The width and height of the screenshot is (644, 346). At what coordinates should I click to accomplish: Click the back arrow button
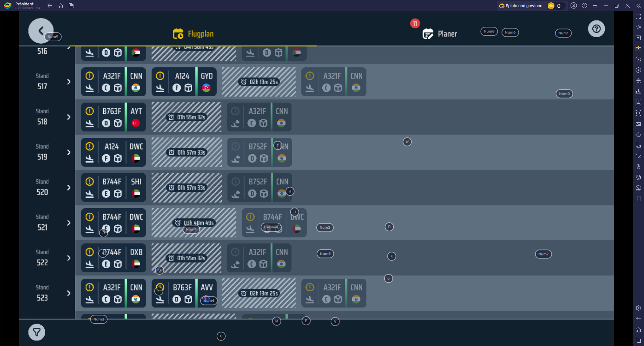point(41,31)
